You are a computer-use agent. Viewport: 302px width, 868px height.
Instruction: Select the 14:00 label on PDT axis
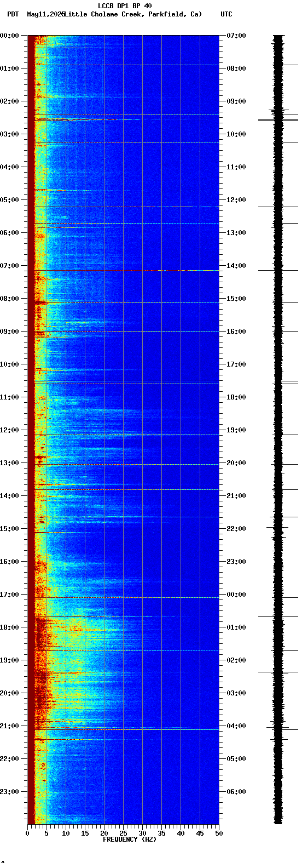tap(10, 496)
